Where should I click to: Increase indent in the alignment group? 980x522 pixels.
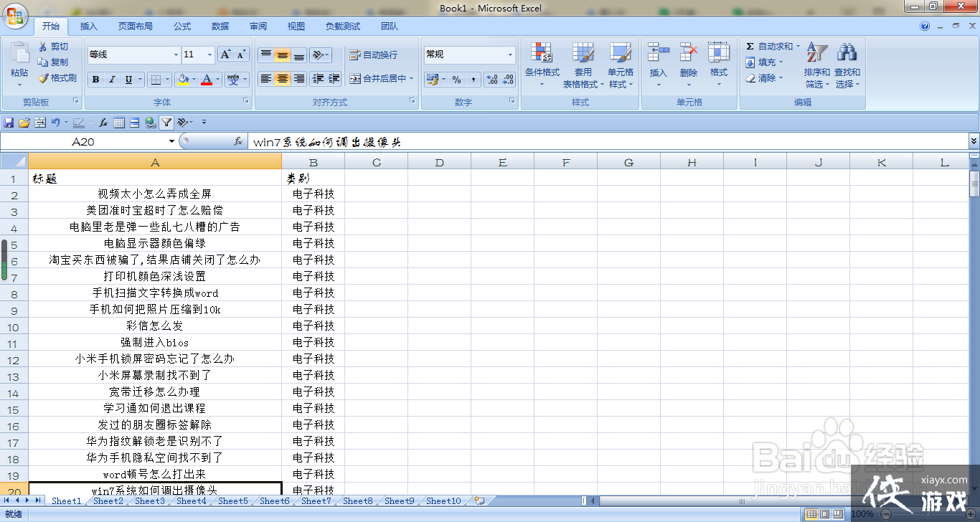334,79
